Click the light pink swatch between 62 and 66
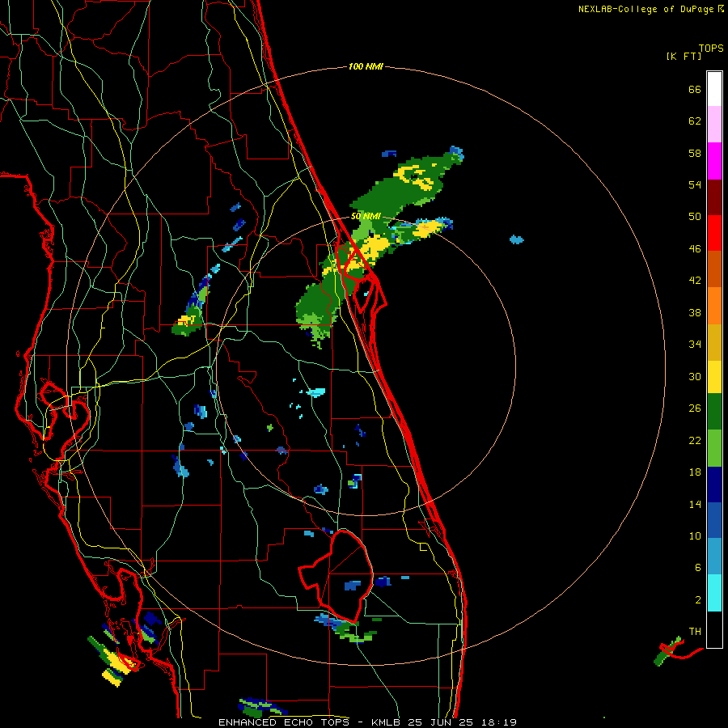Screen dimensions: 728x728 click(714, 124)
